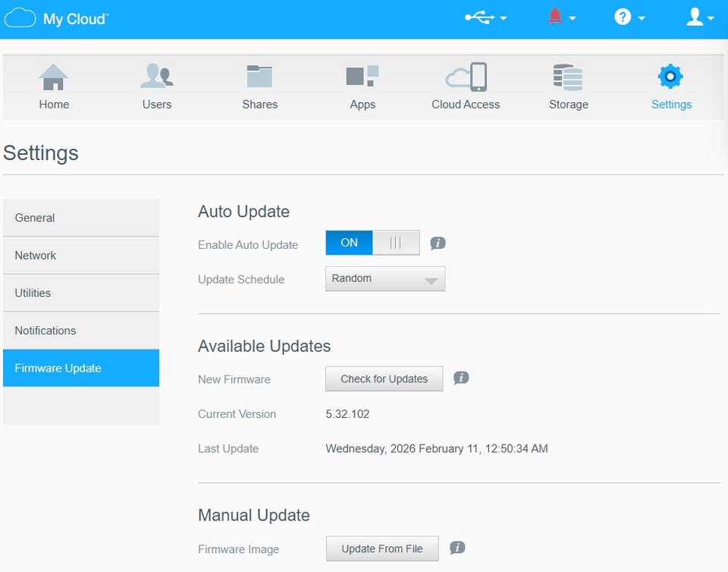The height and width of the screenshot is (572, 728).
Task: Open the USB devices menu icon
Action: 480,17
